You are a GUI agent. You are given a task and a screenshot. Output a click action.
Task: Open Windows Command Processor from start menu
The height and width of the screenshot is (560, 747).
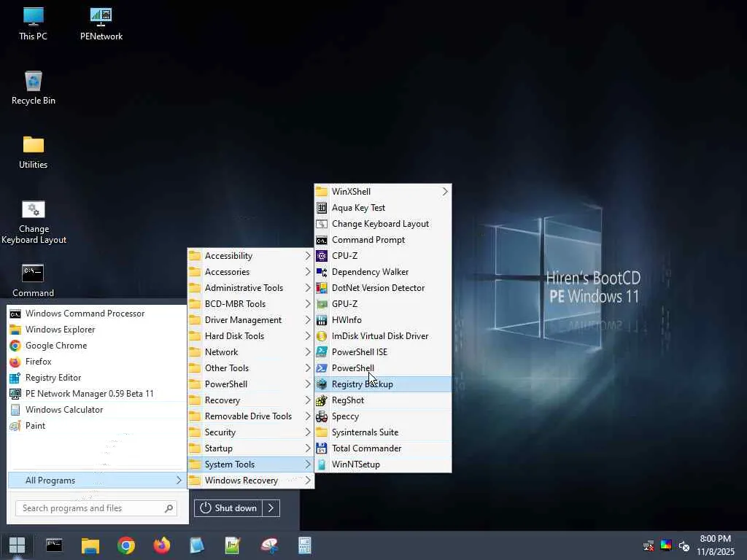[x=97, y=314]
